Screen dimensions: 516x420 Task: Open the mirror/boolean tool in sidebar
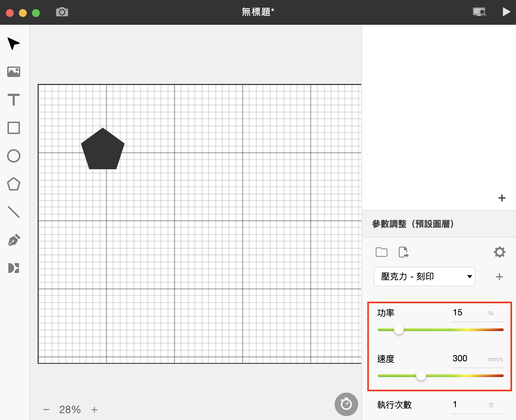click(x=14, y=268)
